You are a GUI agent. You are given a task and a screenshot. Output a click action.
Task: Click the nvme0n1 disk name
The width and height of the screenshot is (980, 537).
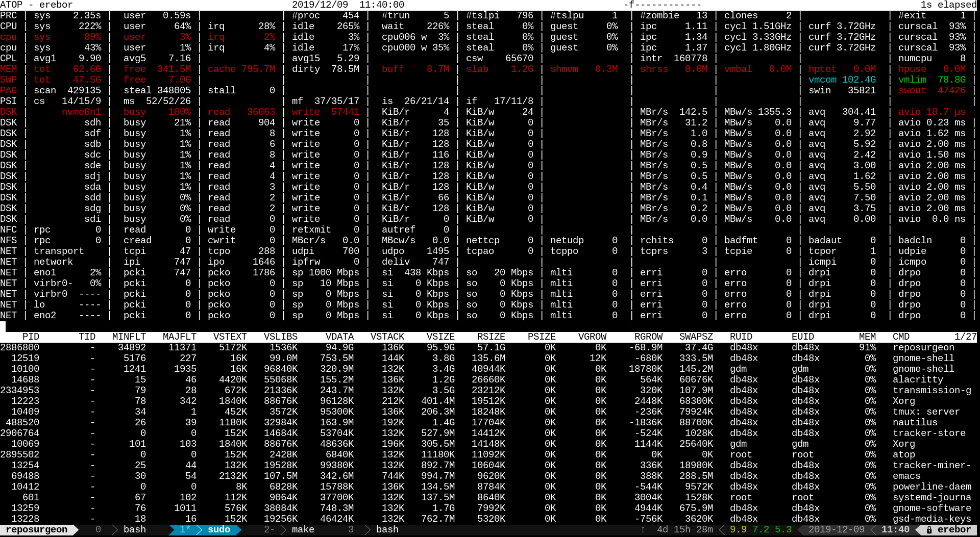pyautogui.click(x=82, y=112)
